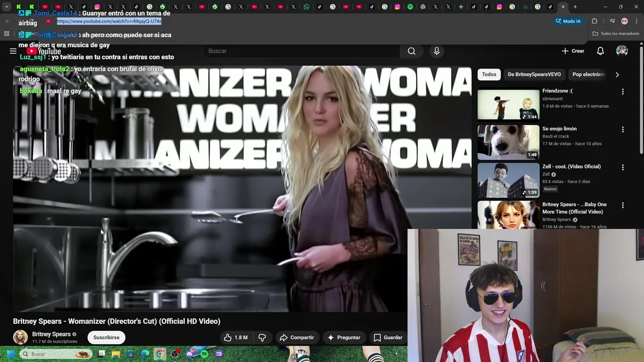Open the Zell - cooL thumbnail
This screenshot has width=644, height=362.
[508, 180]
